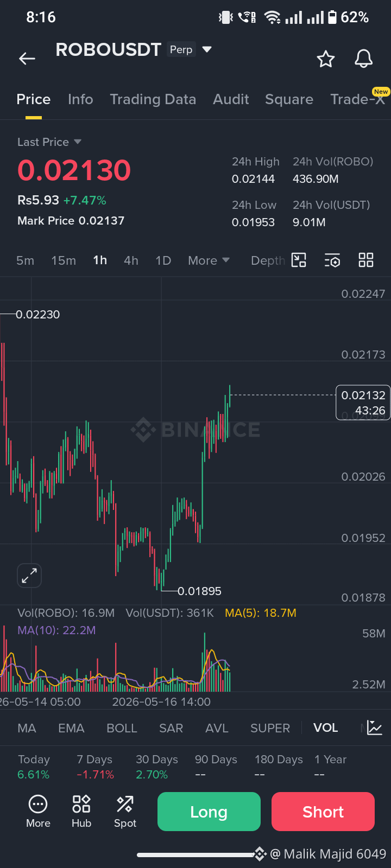
Task: Toggle the BOLL indicator
Action: [122, 728]
